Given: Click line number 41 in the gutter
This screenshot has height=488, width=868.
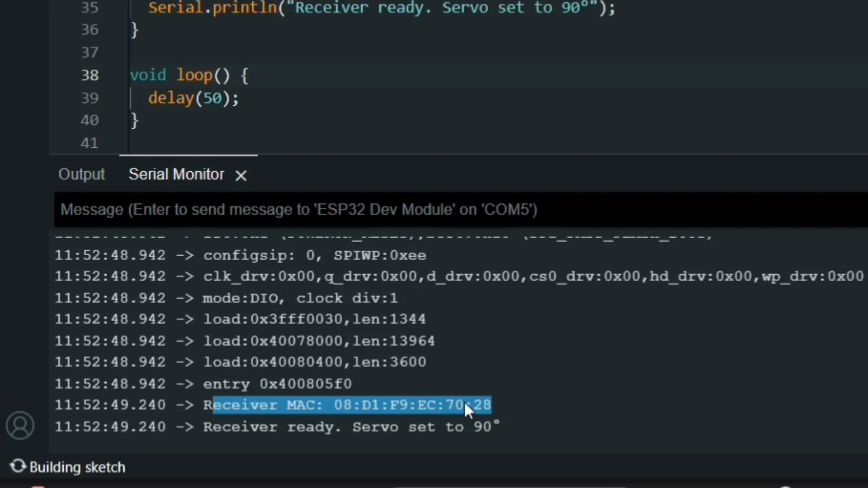Looking at the screenshot, I should (x=90, y=143).
